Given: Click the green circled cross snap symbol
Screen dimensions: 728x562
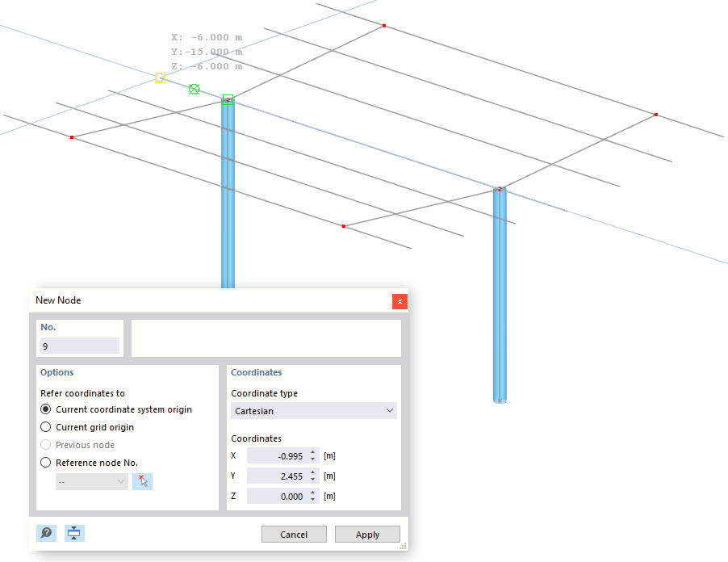Looking at the screenshot, I should 194,89.
